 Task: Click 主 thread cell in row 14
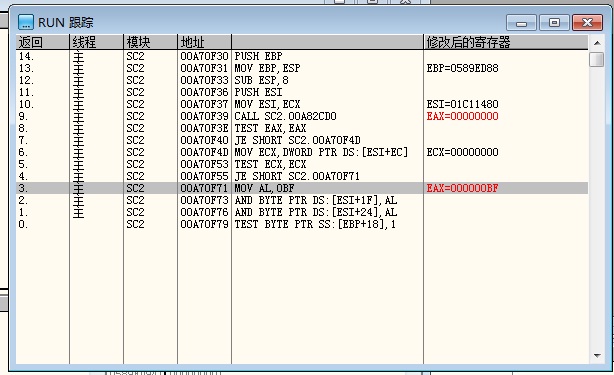[x=78, y=56]
